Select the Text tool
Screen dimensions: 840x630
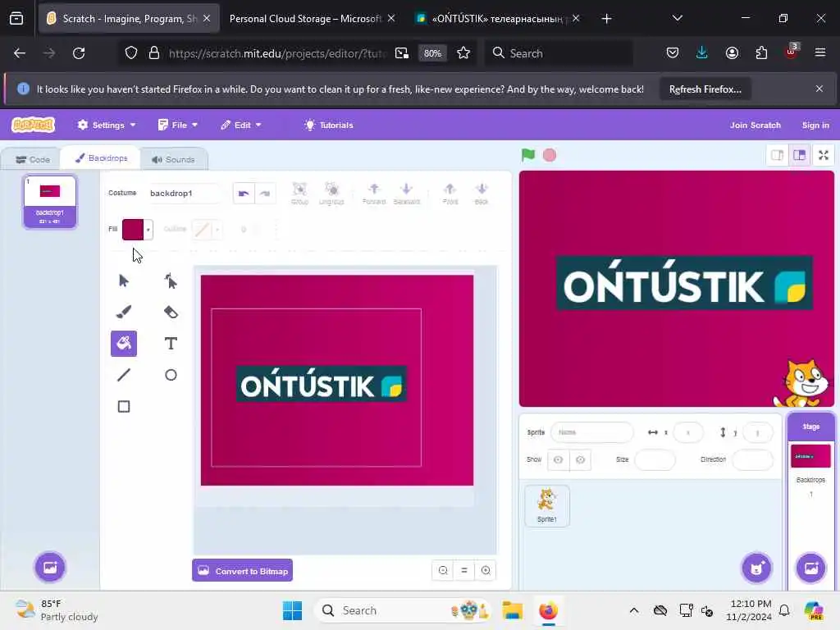click(x=171, y=344)
